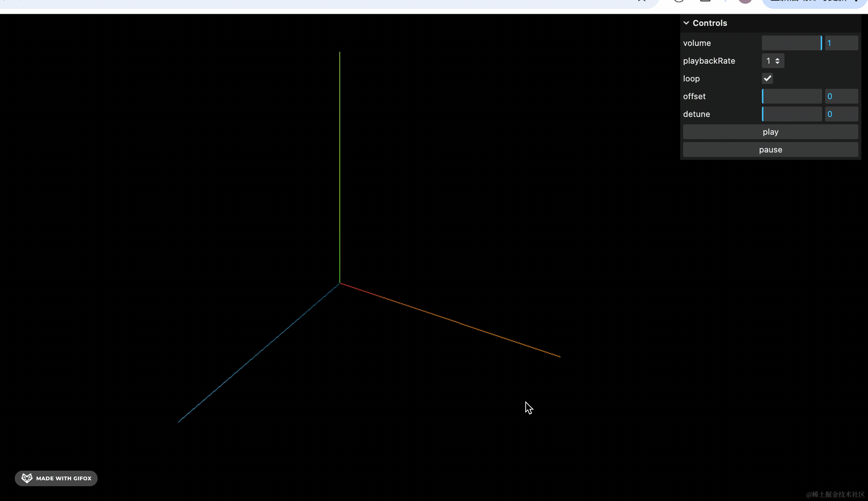This screenshot has height=501, width=868.
Task: Click the Controls panel title
Action: point(710,23)
